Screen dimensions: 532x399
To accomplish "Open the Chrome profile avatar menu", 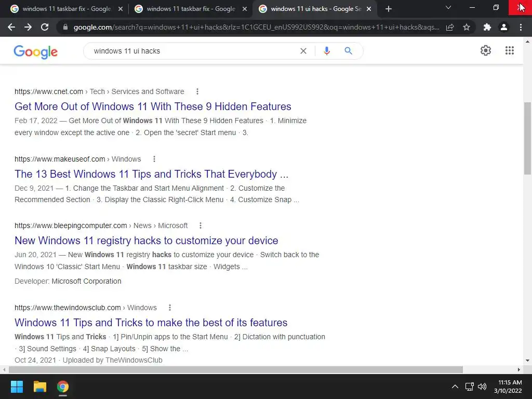I will (x=504, y=27).
